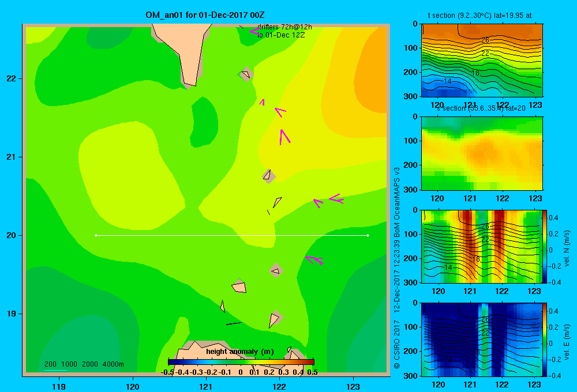
Task: Click the '200 1000 2000 4000m' depth legend
Action: point(84,364)
